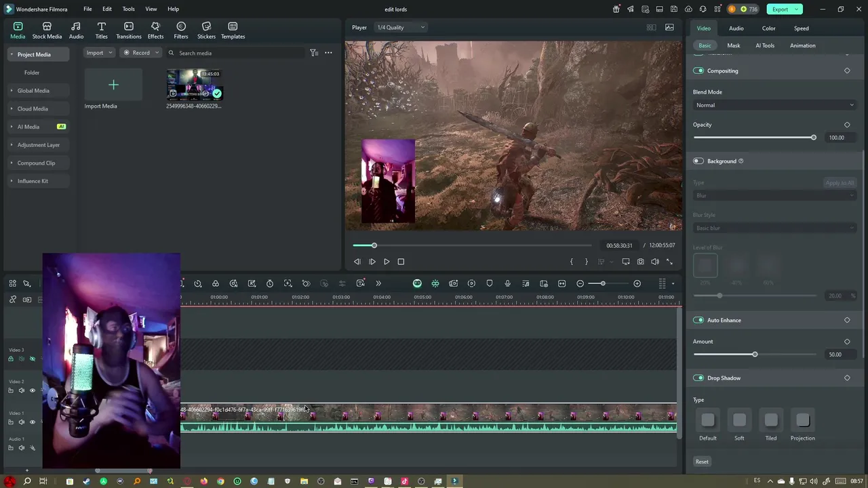868x488 pixels.
Task: Select the imported video thumbnail
Action: pos(195,85)
